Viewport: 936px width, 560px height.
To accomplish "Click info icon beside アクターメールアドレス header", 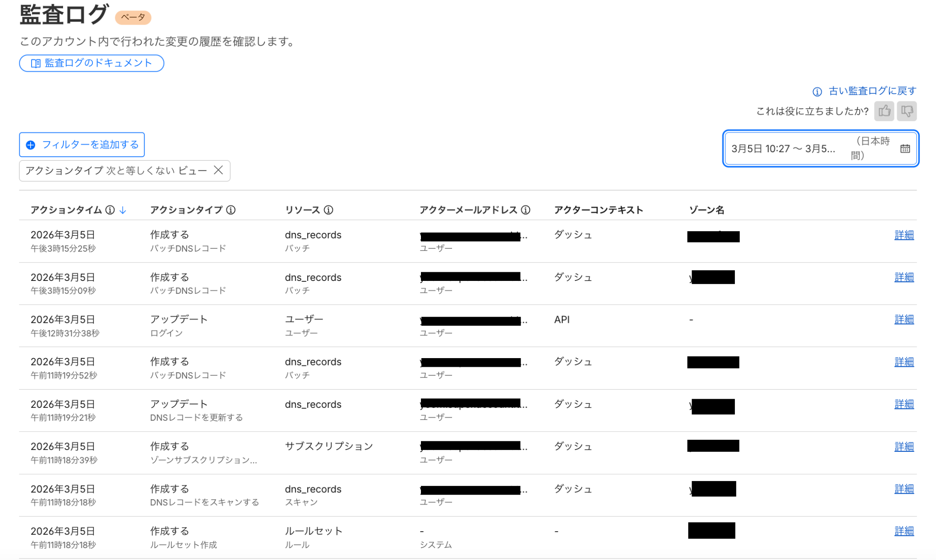I will pos(526,210).
